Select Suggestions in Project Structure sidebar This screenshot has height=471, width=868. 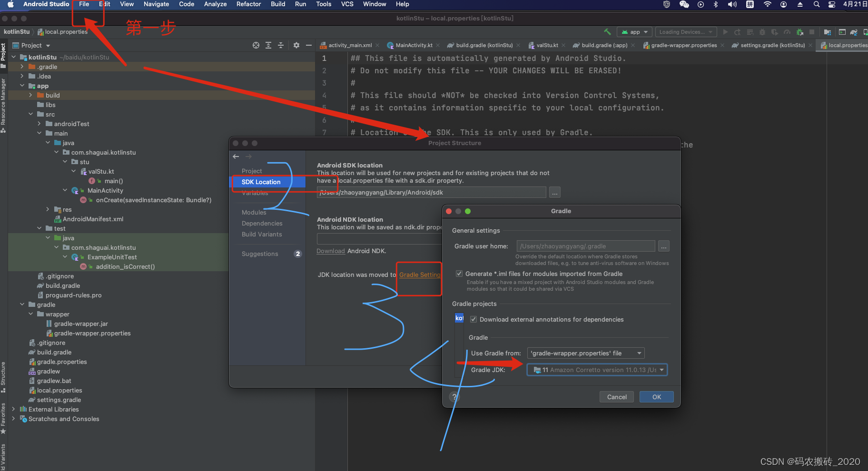tap(260, 254)
